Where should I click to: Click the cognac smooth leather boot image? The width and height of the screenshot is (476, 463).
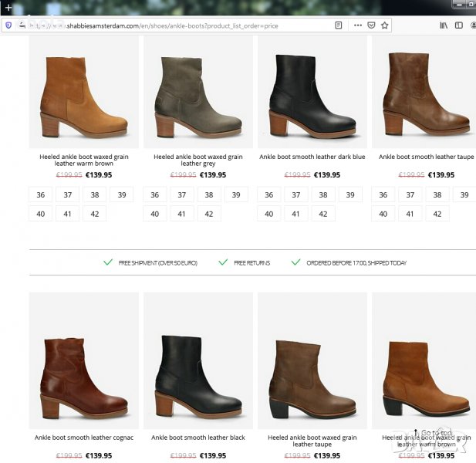pos(83,363)
